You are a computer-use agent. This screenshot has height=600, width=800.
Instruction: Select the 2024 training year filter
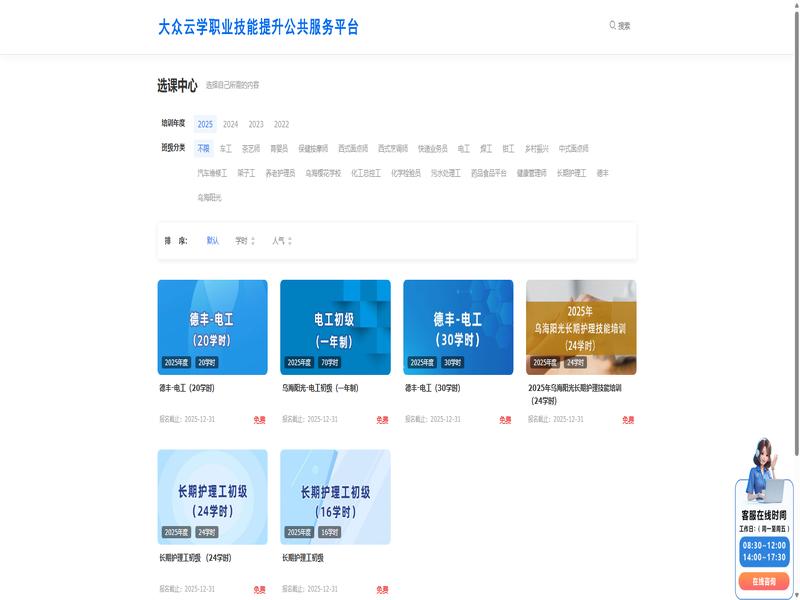(231, 124)
